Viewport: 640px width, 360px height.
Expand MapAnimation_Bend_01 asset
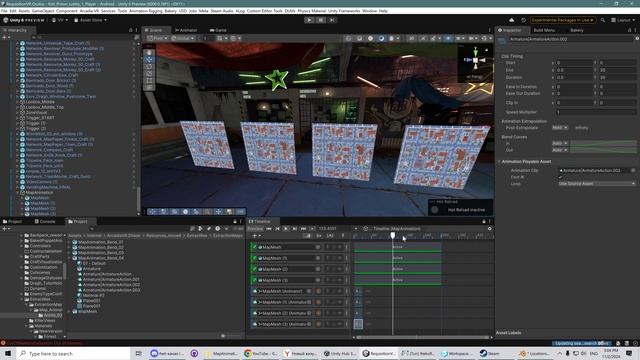70,242
